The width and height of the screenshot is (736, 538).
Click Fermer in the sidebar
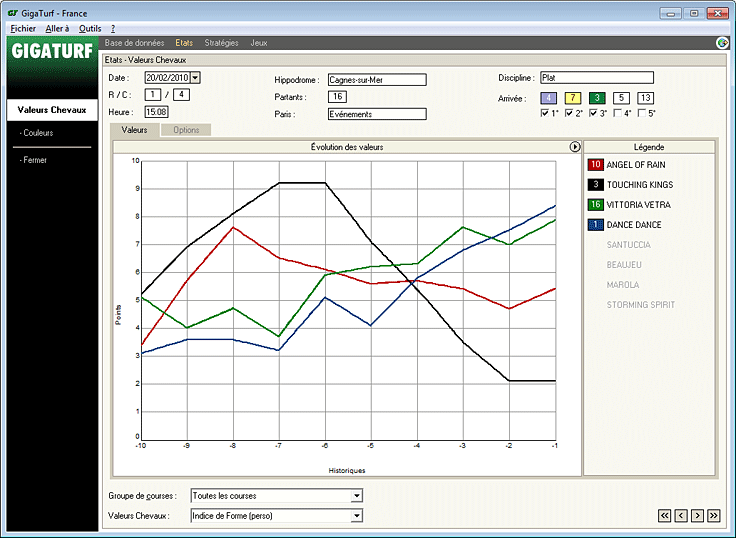pyautogui.click(x=33, y=160)
